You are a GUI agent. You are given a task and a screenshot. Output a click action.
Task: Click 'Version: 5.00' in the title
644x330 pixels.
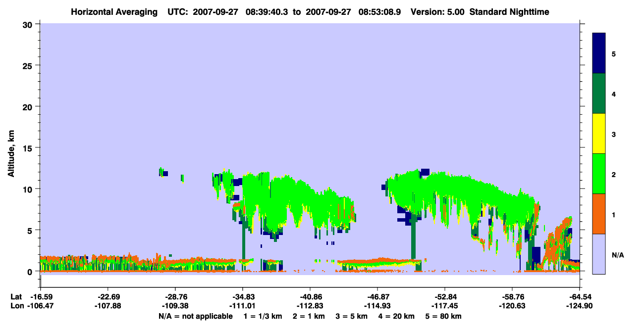437,11
